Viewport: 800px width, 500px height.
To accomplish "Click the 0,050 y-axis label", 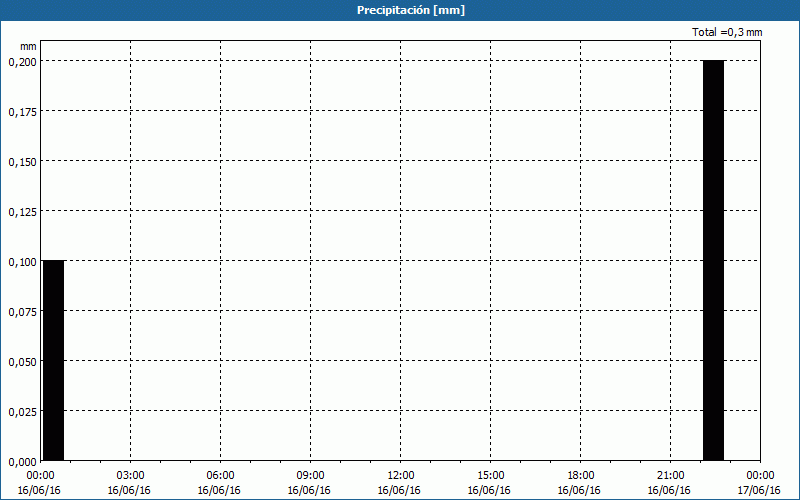I will tap(22, 362).
